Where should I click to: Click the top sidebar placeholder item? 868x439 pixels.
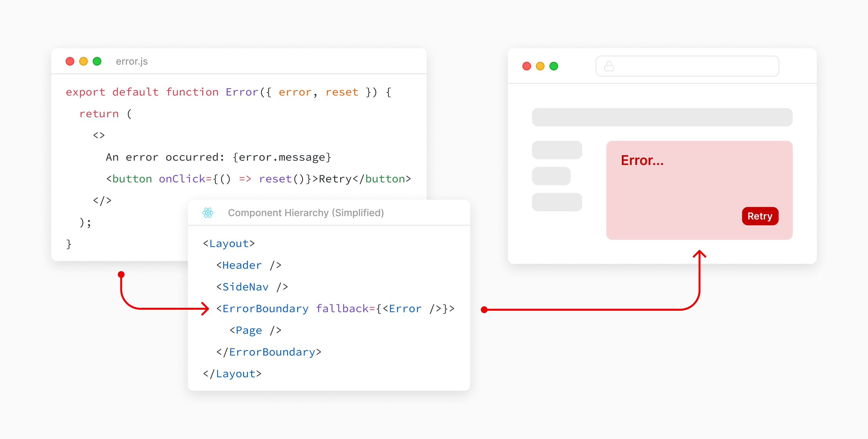coord(557,150)
